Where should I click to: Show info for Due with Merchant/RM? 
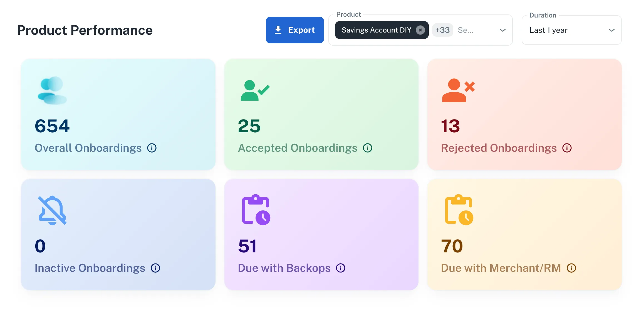point(571,268)
